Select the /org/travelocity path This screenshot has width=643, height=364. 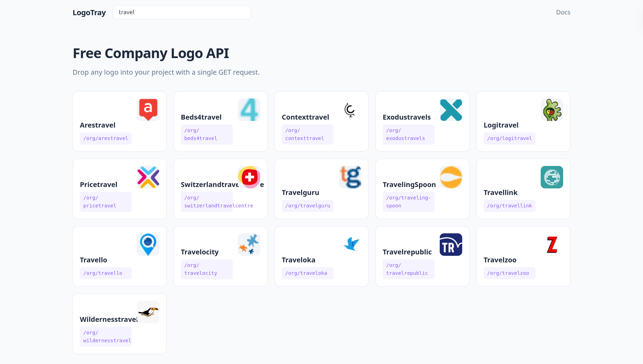(207, 269)
